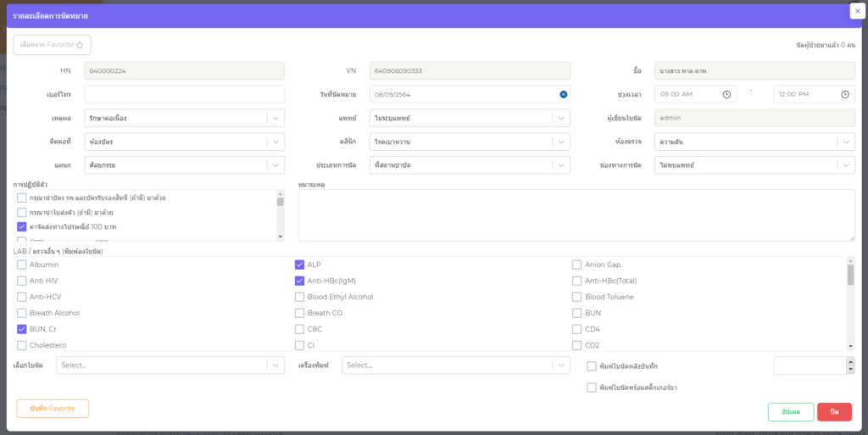Click the เบอร์โทร input field

(x=184, y=94)
